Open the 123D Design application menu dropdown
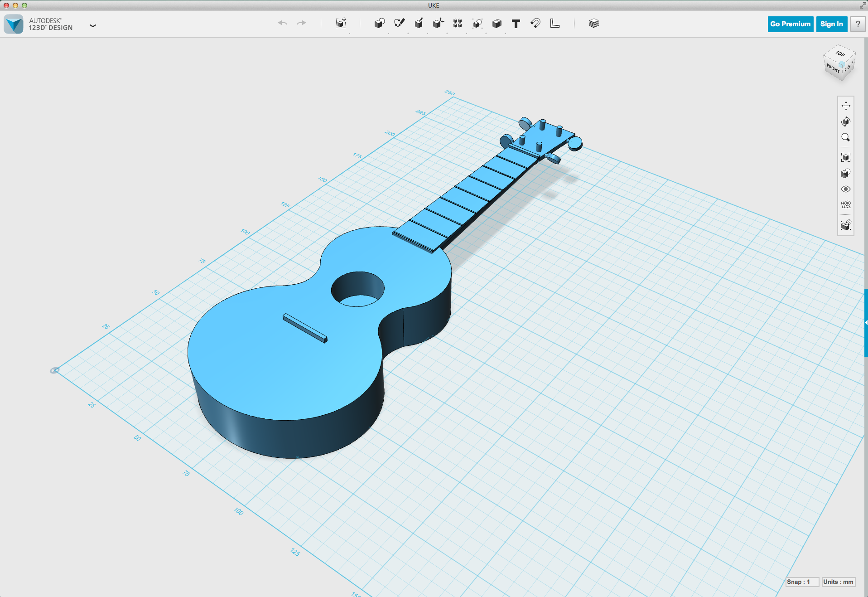 93,25
